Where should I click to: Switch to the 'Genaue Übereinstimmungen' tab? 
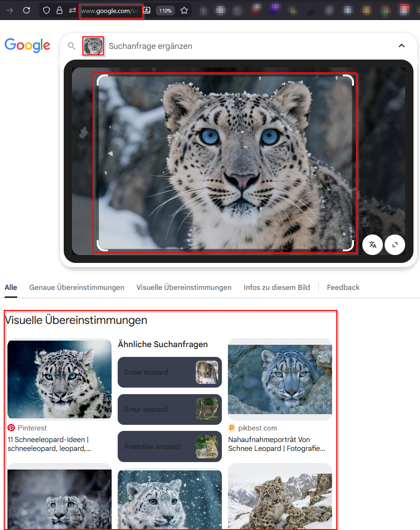pos(77,288)
